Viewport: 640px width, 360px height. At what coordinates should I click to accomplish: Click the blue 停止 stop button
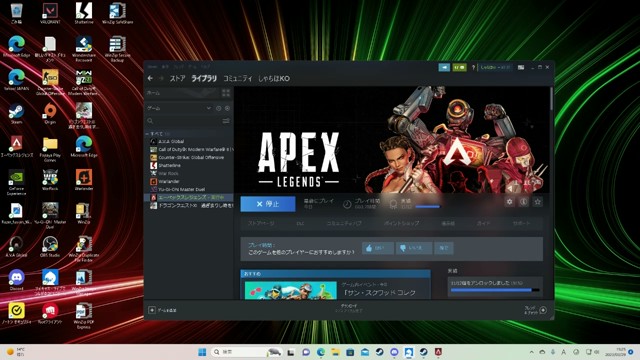pos(268,204)
